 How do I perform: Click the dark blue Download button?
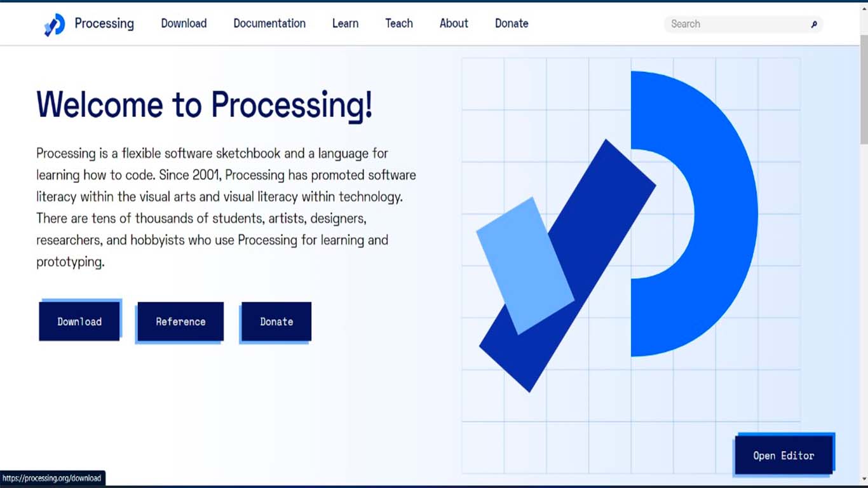pyautogui.click(x=79, y=322)
